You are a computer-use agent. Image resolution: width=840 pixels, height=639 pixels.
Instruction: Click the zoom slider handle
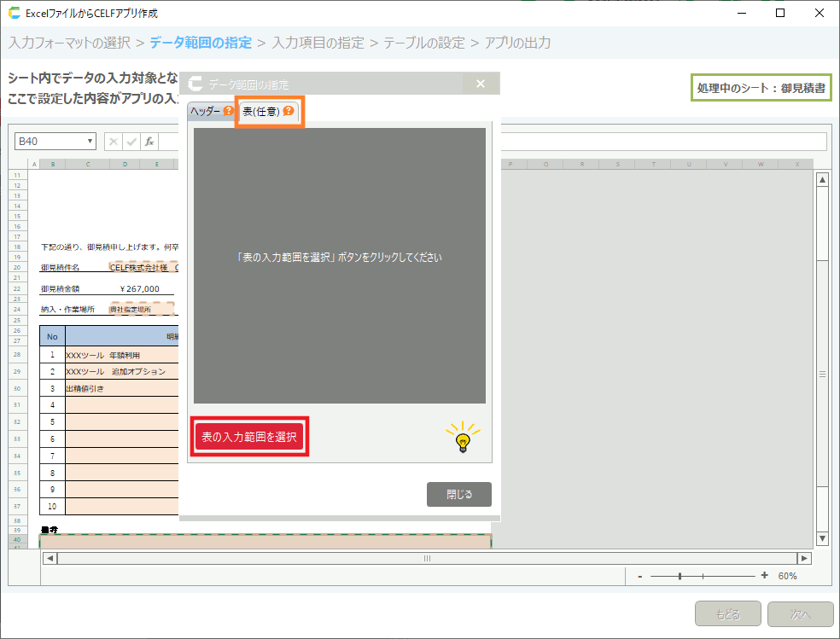[x=680, y=577]
